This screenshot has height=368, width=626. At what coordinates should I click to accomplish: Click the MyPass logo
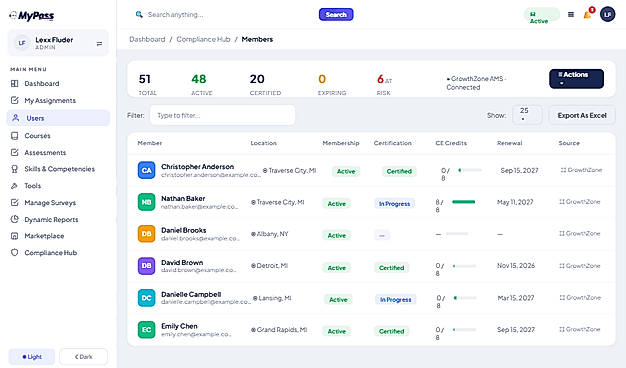(x=32, y=16)
